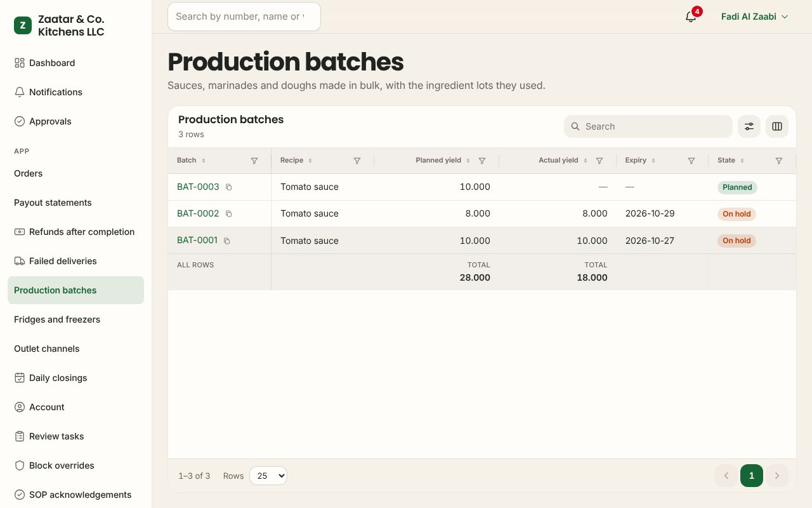Open Failed deliveries page

pyautogui.click(x=76, y=261)
